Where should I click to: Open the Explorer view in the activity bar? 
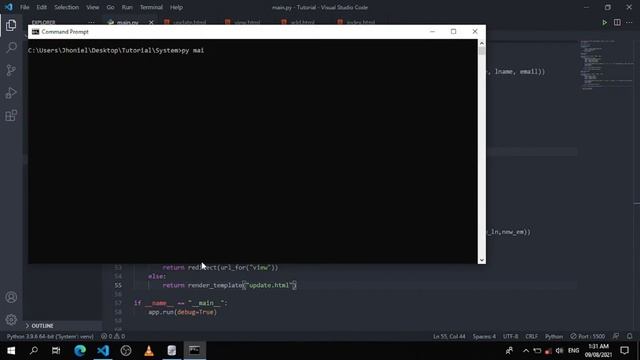pos(11,25)
